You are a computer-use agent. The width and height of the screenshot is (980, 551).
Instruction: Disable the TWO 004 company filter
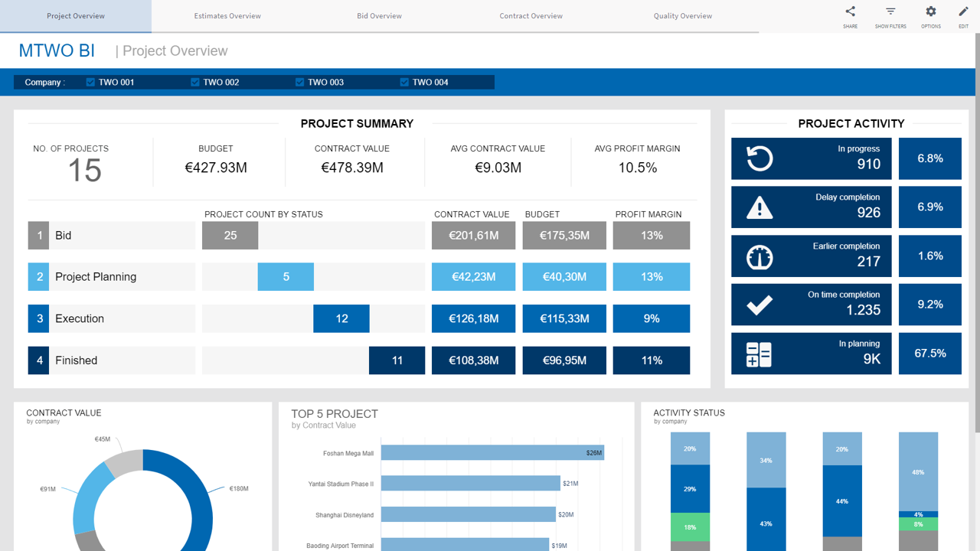point(404,83)
